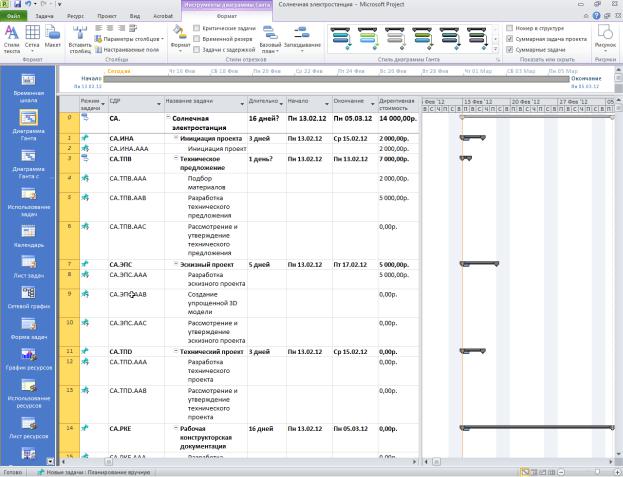Enable the Slack (Временной резерв) checkbox
Image resolution: width=623 pixels, height=477 pixels.
(196, 39)
